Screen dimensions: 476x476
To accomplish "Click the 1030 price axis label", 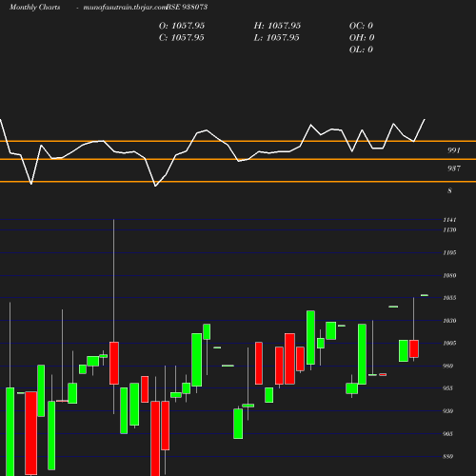I will pyautogui.click(x=449, y=321).
